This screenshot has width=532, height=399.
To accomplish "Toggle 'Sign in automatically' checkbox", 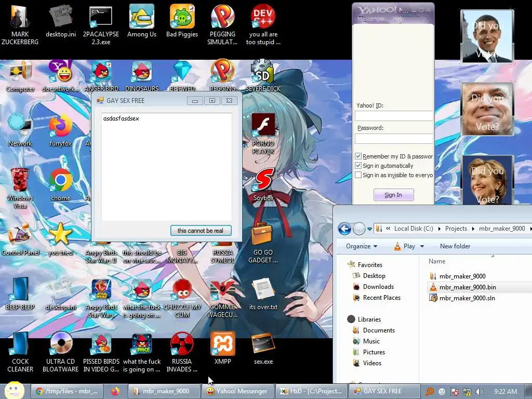I will 358,166.
